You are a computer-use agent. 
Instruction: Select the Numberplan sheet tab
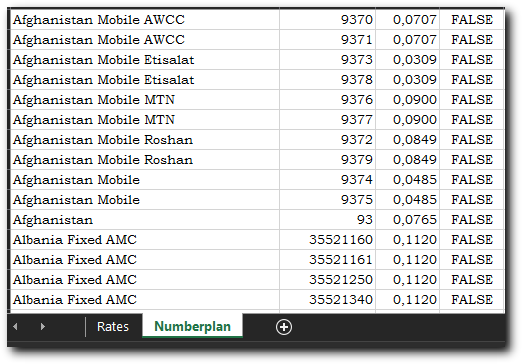[193, 326]
